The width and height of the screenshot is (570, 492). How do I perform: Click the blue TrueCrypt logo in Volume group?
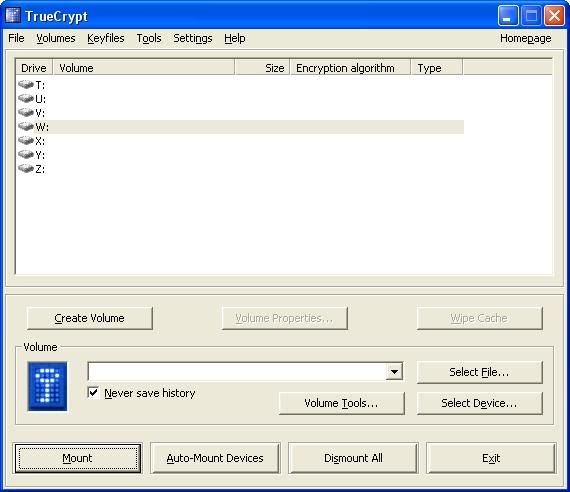point(47,386)
